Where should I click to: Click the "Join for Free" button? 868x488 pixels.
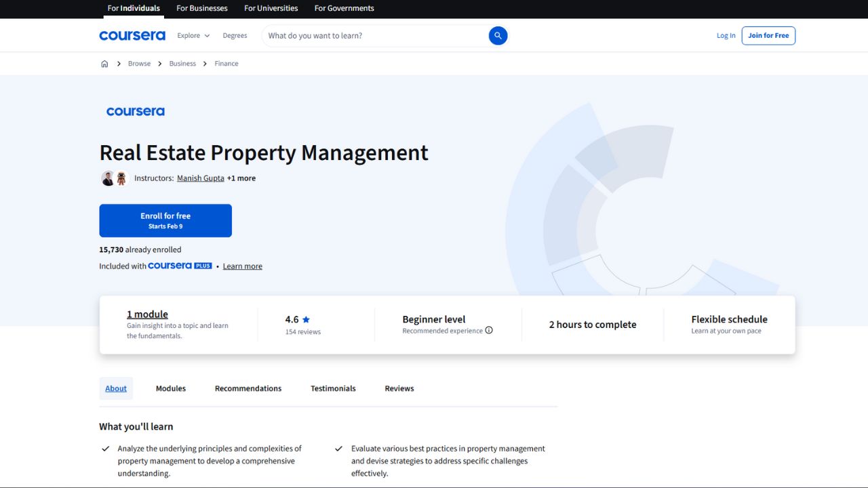click(768, 35)
